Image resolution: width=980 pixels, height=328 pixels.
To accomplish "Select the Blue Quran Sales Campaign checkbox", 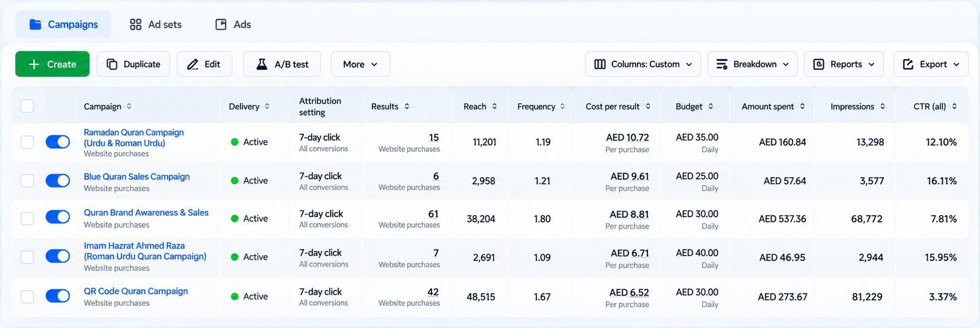I will 27,181.
